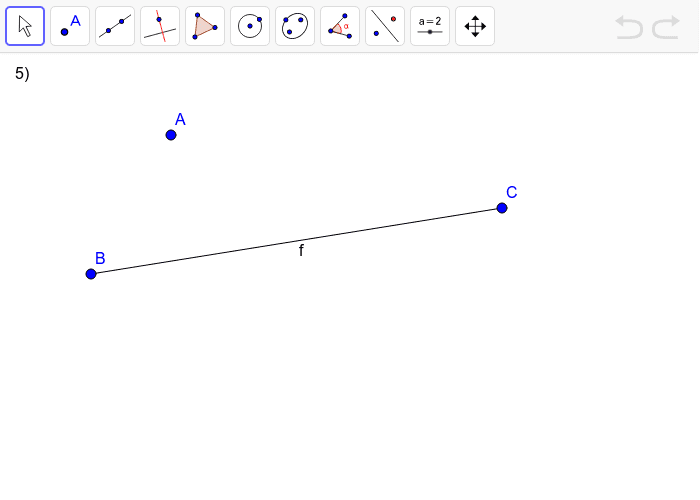Click the Undo arrow
The image size is (700, 500).
pos(629,27)
